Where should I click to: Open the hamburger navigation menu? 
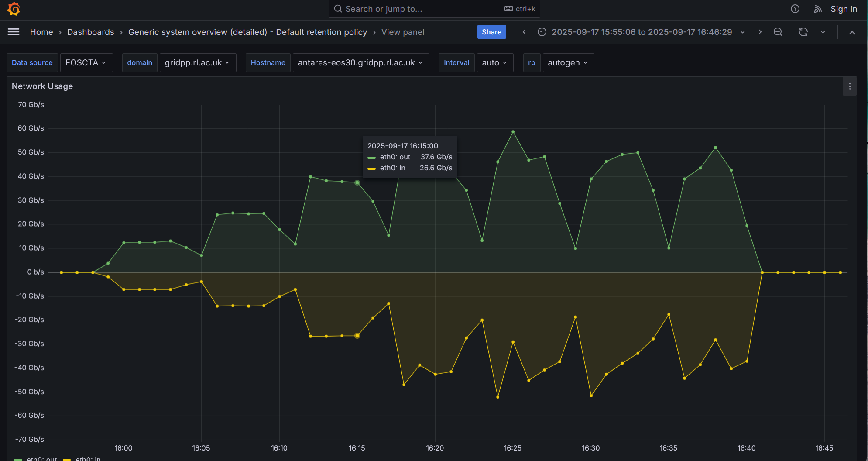click(14, 32)
